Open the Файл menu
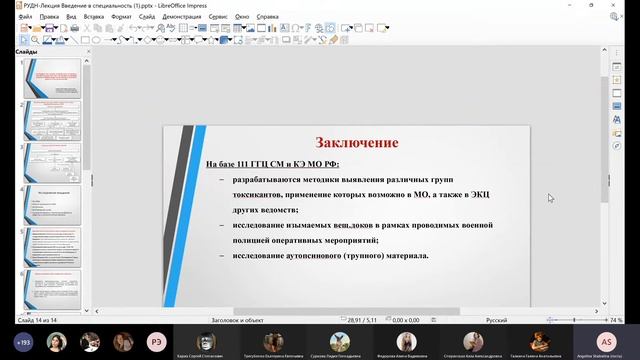Screen dimensions: 640x360 25,17
